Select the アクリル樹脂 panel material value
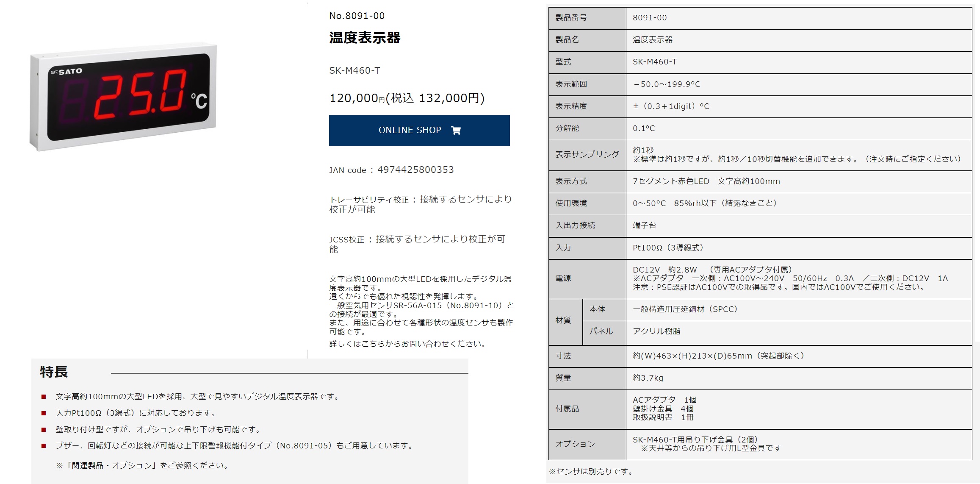 (x=656, y=331)
